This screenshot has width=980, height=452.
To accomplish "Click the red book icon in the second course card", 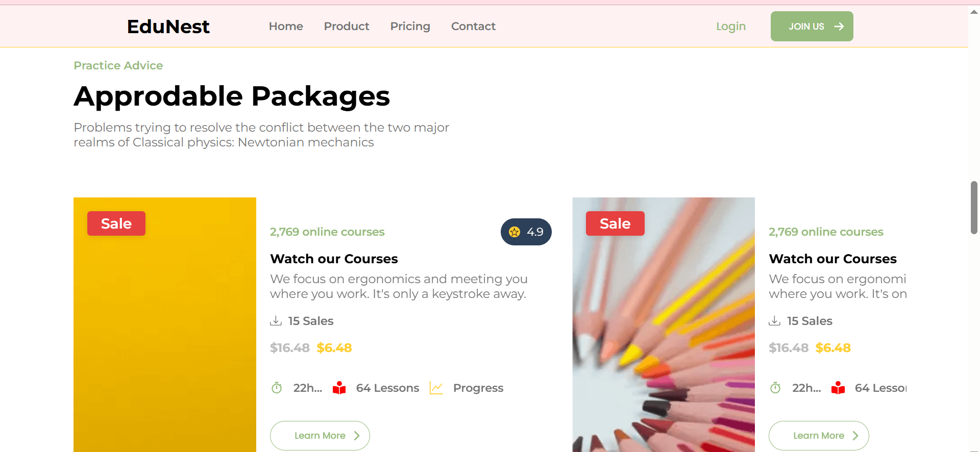I will (838, 388).
